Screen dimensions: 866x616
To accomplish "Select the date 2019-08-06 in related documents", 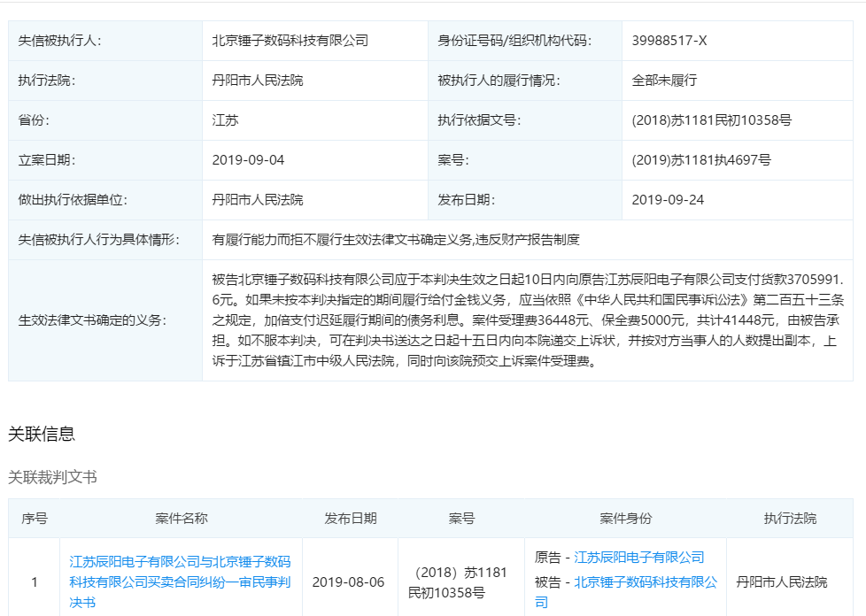I will point(348,582).
